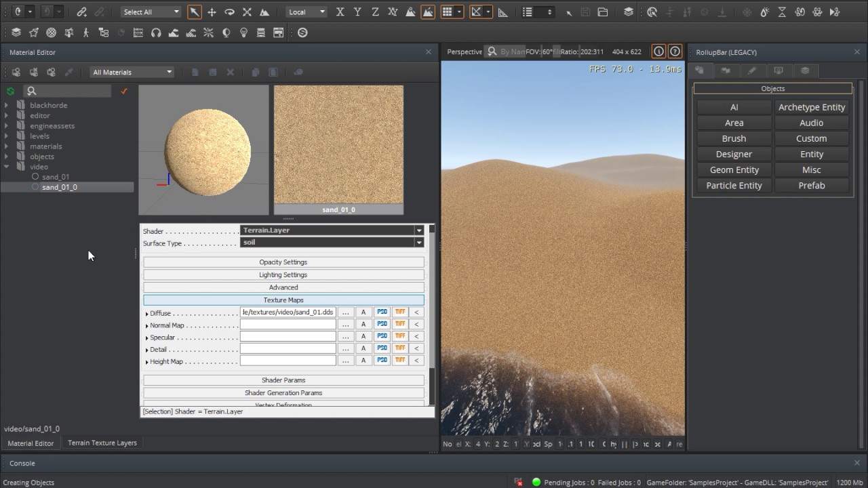868x488 pixels.
Task: Switch to Terrain Texture Layers tab
Action: coord(102,443)
